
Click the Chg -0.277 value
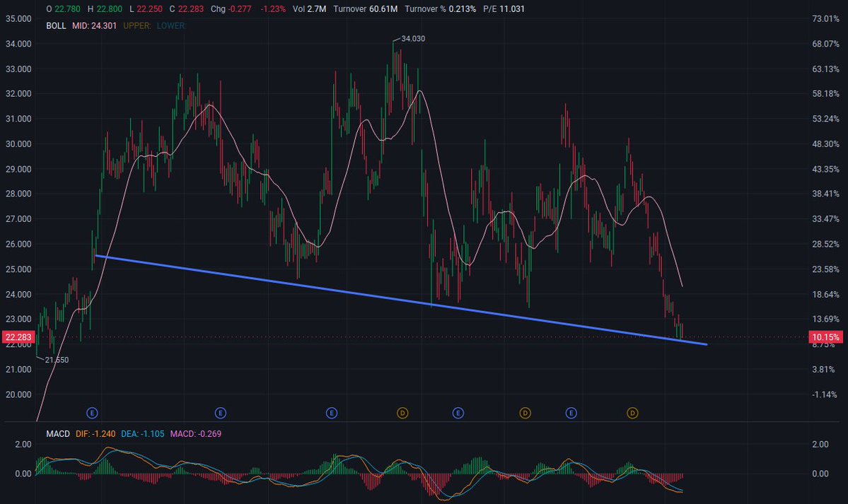click(231, 8)
